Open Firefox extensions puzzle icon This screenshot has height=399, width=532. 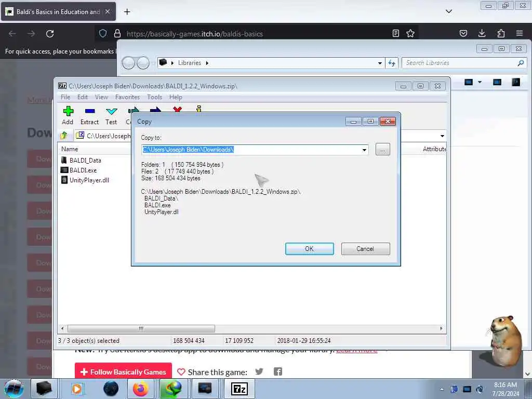[501, 33]
